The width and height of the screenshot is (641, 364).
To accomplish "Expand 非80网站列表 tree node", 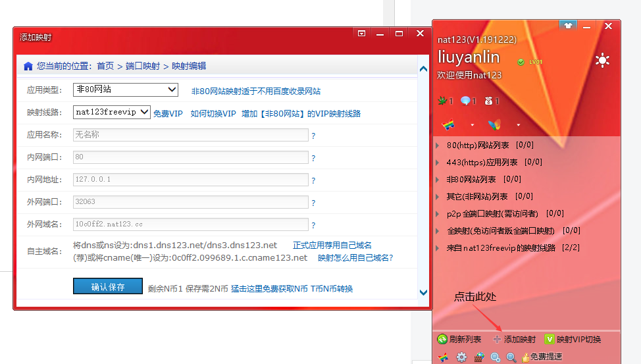I will (438, 180).
